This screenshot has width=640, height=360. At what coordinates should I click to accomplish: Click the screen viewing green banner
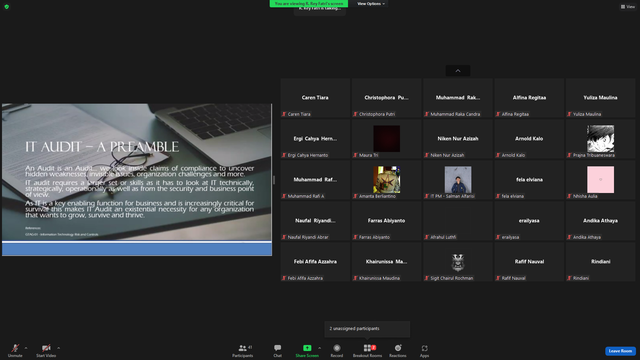click(x=309, y=4)
